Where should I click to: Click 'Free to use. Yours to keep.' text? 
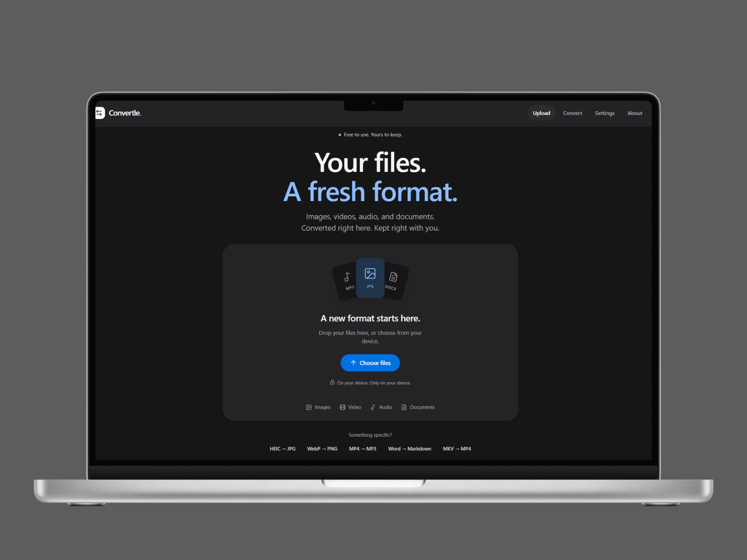pos(373,135)
